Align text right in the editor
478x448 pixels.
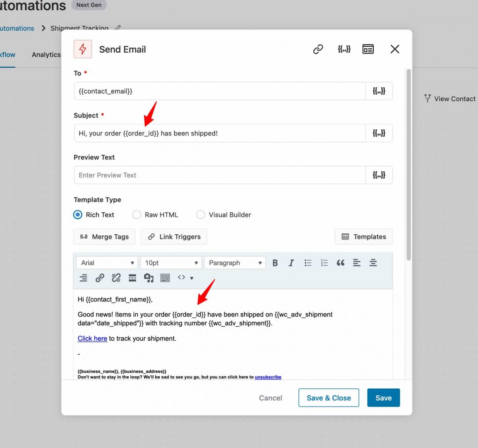(83, 278)
